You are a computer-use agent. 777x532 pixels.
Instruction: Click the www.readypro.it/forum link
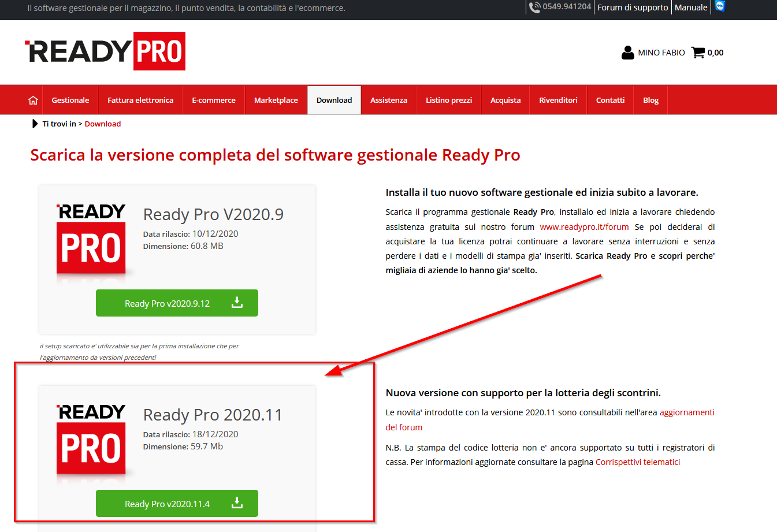[584, 227]
